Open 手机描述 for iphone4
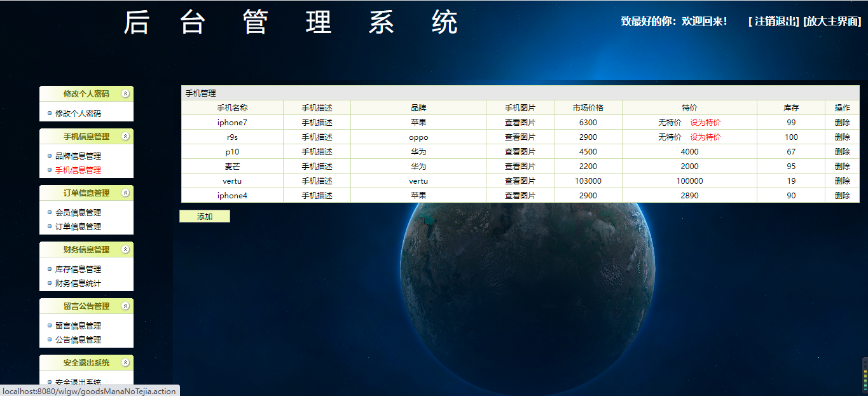Screen dimensions: 868x396 point(317,195)
